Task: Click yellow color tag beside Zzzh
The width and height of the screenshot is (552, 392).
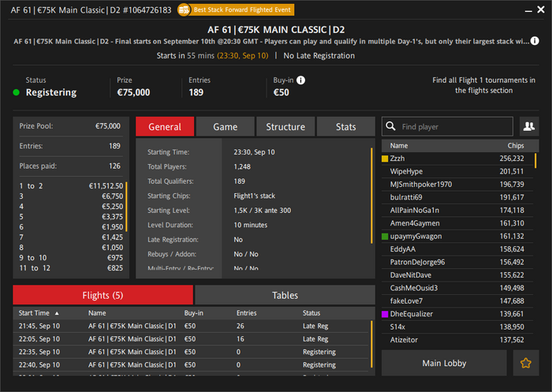Action: pos(385,159)
